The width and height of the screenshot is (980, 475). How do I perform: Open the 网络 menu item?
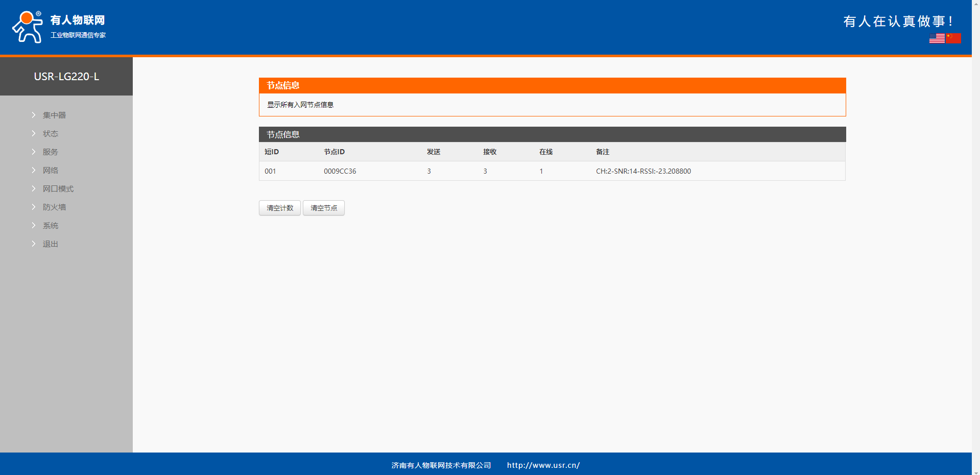coord(50,170)
